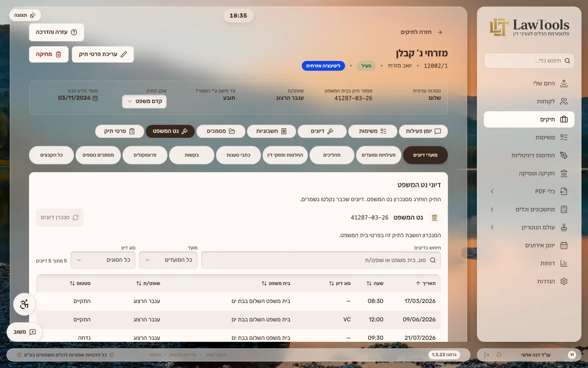The image size is (588, 368).
Task: Open the date picker 03/11/2026
Action: 78,98
